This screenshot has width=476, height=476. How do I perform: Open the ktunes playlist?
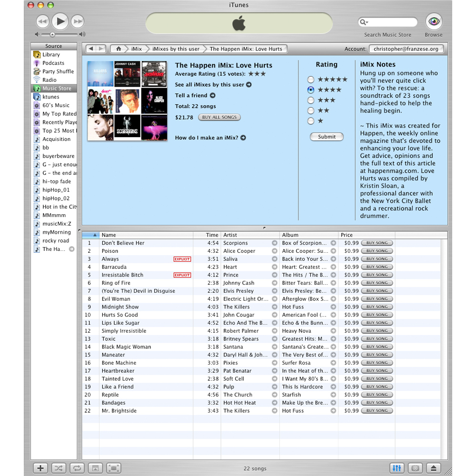pos(54,97)
